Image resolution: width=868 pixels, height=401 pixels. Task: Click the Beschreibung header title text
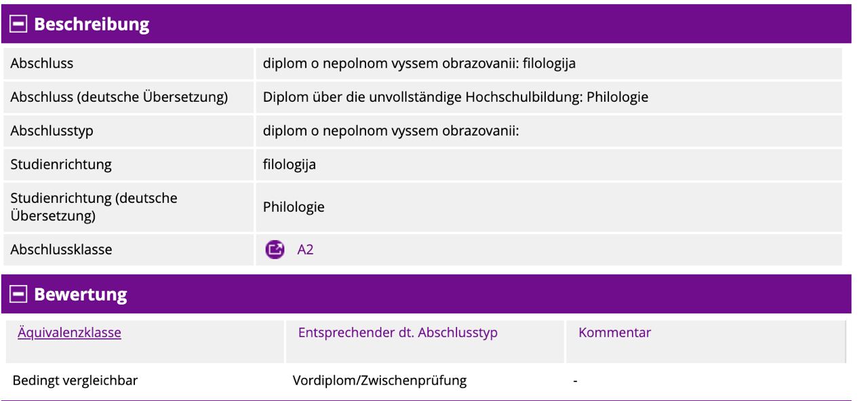pyautogui.click(x=92, y=24)
